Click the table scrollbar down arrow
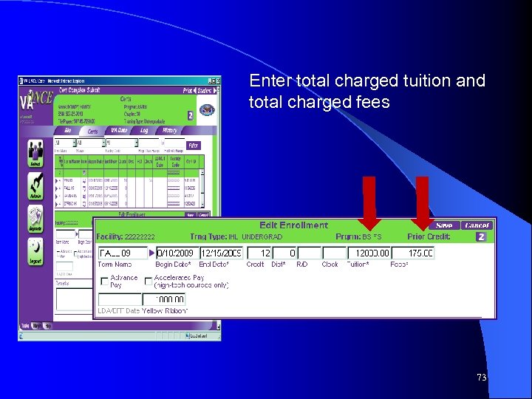Image resolution: width=532 pixels, height=399 pixels. [202, 205]
